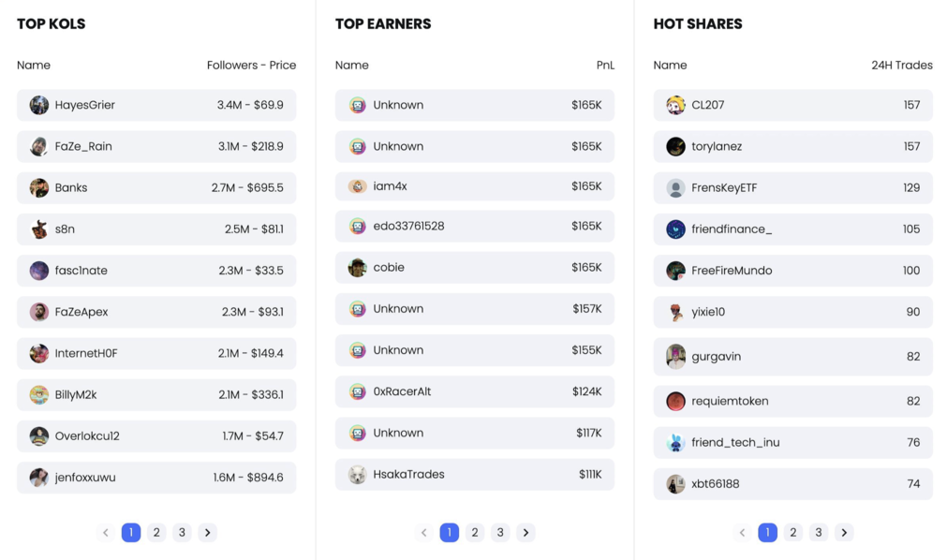Click next page arrow under Hot Shares
The height and width of the screenshot is (560, 947).
click(x=844, y=533)
